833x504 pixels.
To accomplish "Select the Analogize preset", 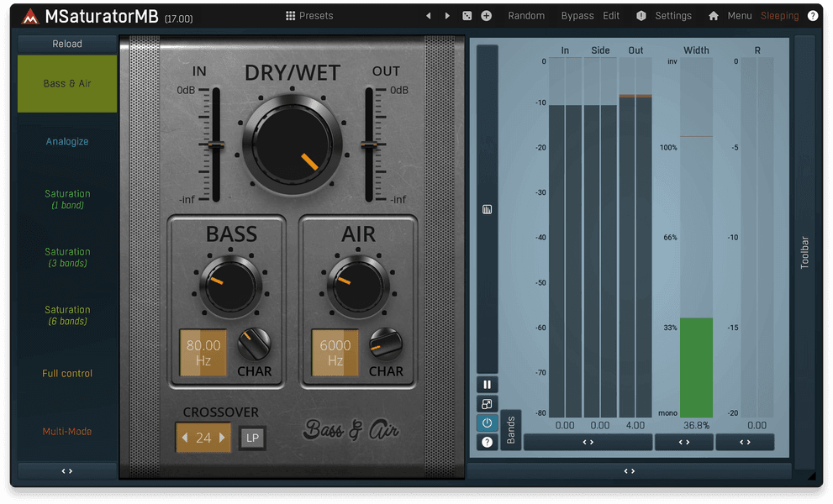I will pos(66,141).
